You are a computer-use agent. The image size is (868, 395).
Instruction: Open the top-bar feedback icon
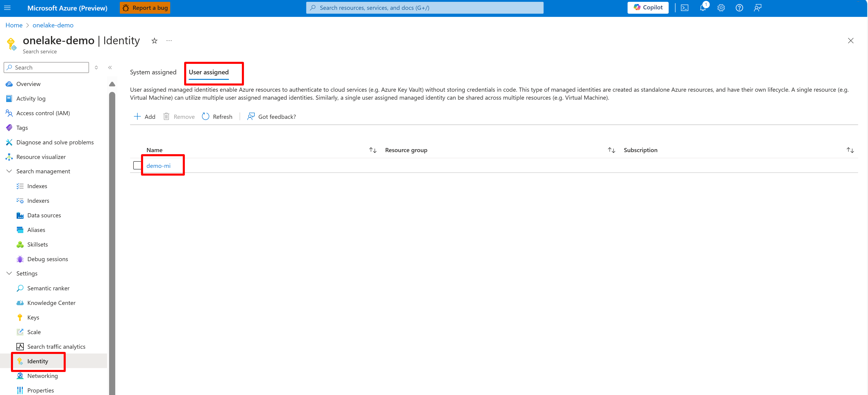click(x=757, y=8)
